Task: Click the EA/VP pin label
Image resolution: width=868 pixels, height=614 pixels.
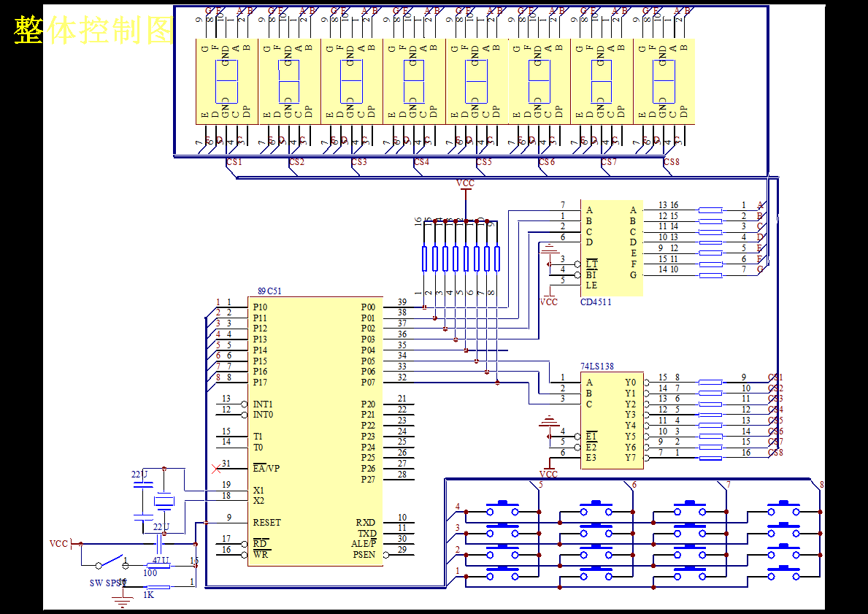Action: coord(266,468)
